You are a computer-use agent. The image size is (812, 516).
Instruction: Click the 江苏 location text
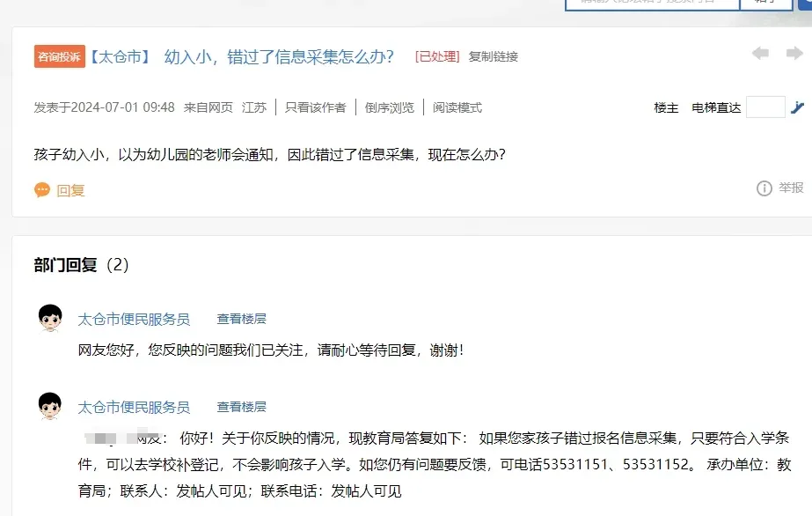click(x=253, y=107)
